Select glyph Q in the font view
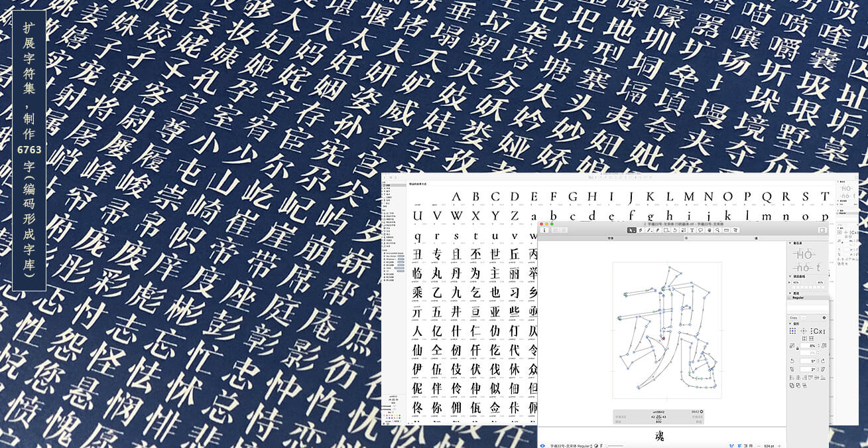Viewport: 868px width, 448px height. click(x=767, y=196)
